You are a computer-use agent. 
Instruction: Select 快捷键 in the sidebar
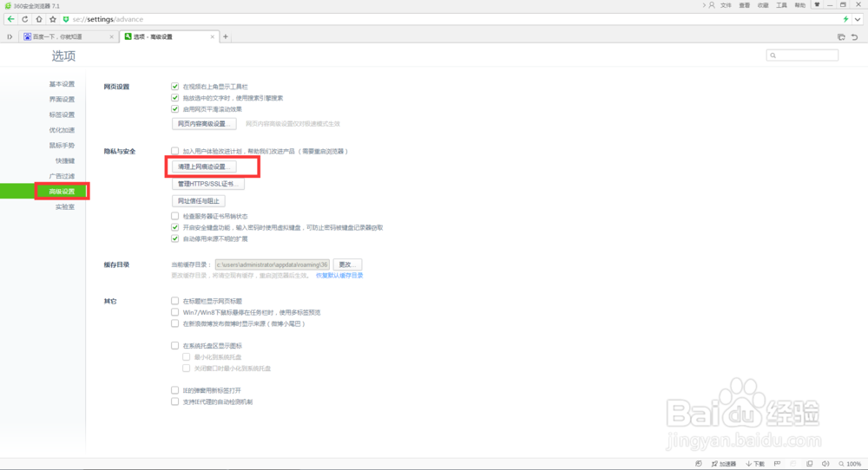click(65, 161)
